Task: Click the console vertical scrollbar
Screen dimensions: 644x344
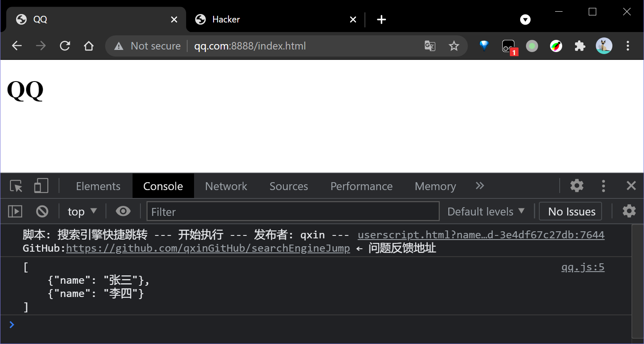Action: click(x=638, y=282)
